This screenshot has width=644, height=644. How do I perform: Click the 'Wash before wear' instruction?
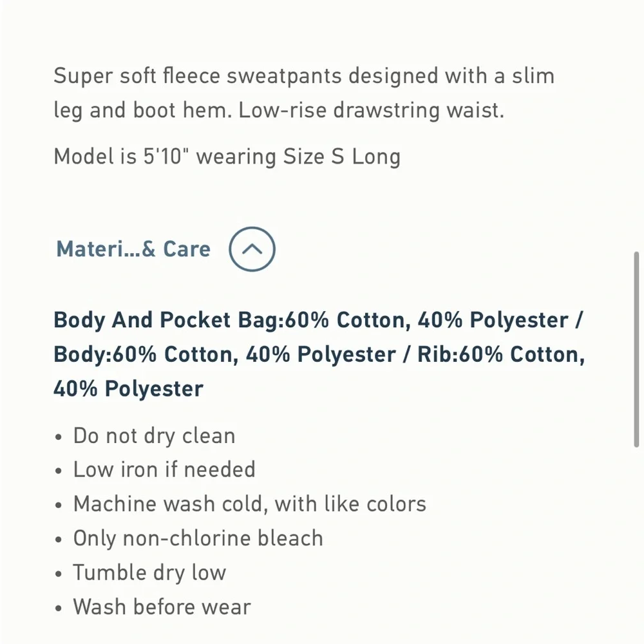click(161, 606)
